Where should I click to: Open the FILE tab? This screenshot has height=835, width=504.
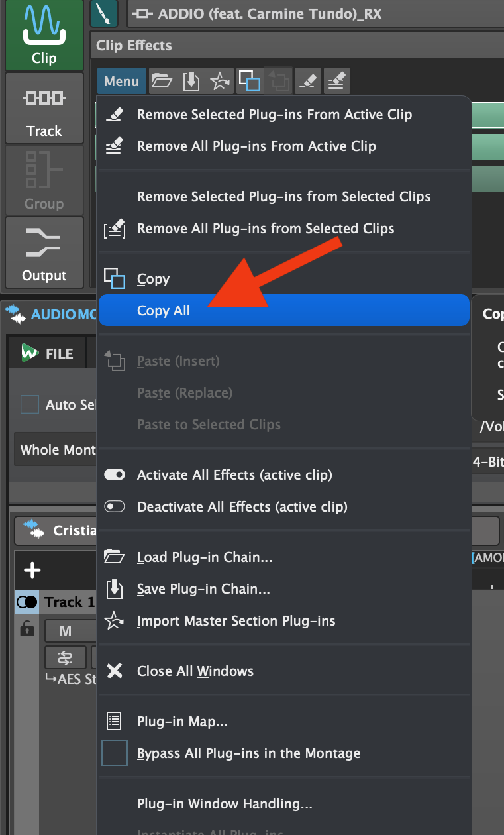(x=48, y=354)
